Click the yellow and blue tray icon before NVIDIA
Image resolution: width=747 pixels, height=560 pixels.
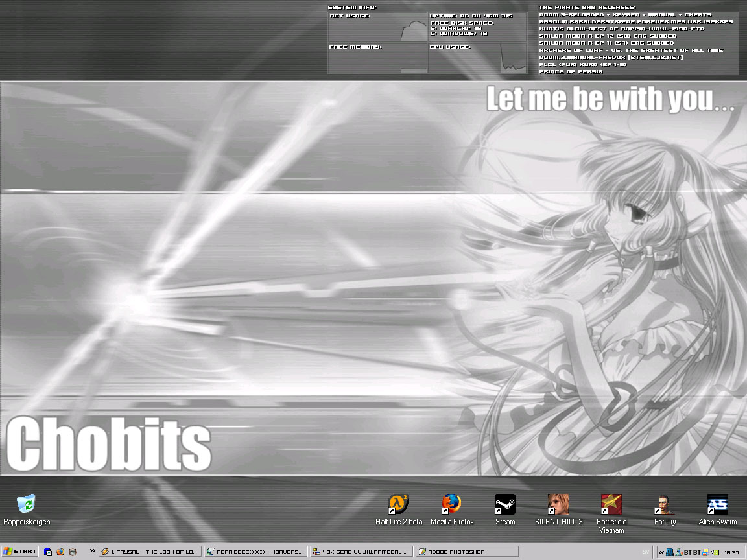pyautogui.click(x=706, y=552)
